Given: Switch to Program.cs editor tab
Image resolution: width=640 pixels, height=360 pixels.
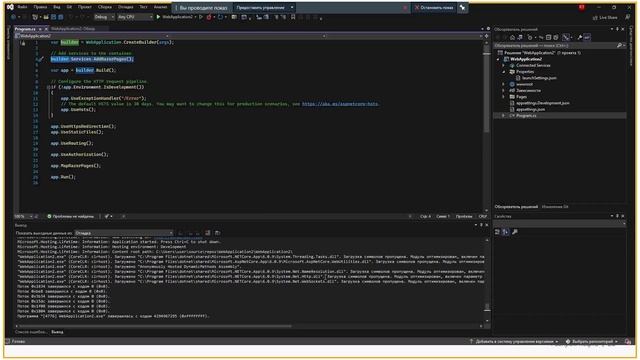Looking at the screenshot, I should click(25, 29).
